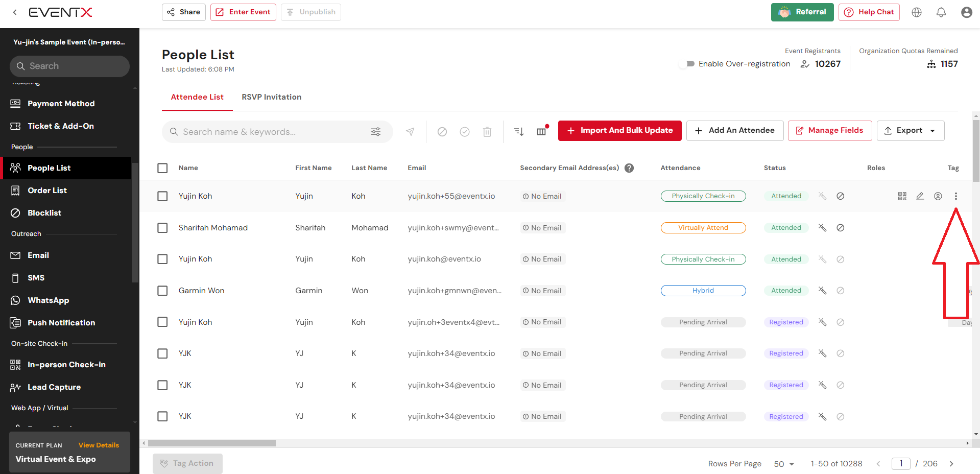
Task: Open Help Chat
Action: pos(869,12)
